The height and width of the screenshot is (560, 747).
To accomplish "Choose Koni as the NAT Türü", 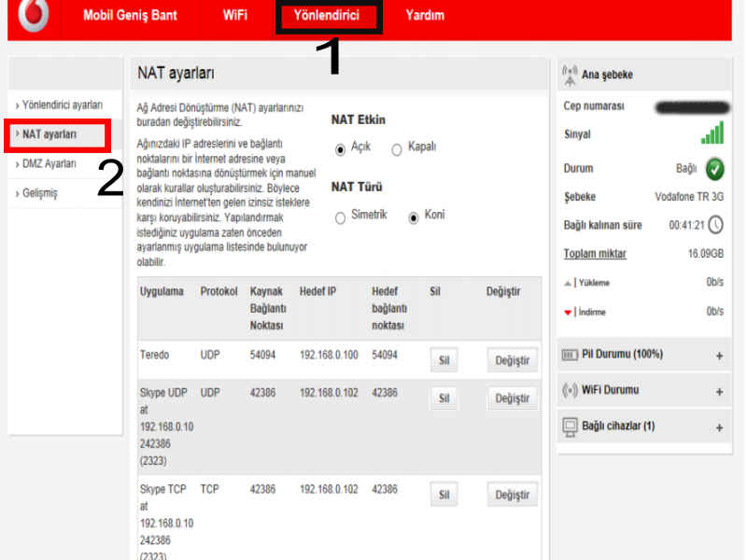I will point(414,217).
